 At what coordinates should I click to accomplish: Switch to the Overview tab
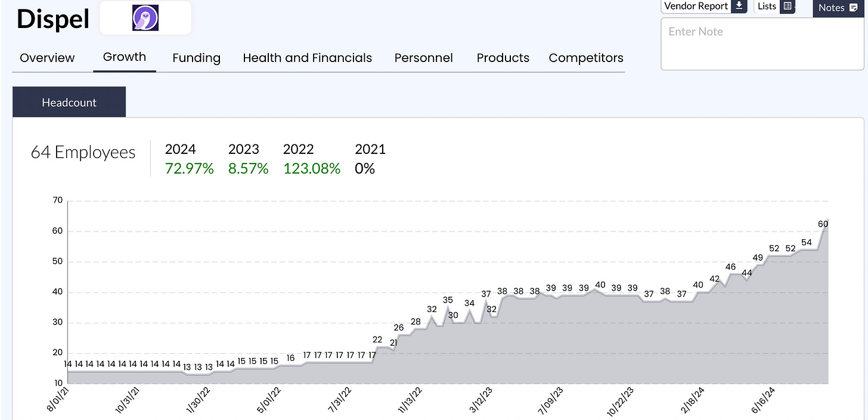tap(47, 58)
